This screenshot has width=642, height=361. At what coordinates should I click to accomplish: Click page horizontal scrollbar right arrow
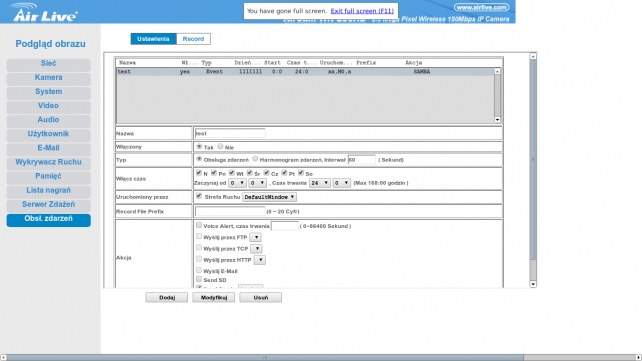[638, 358]
